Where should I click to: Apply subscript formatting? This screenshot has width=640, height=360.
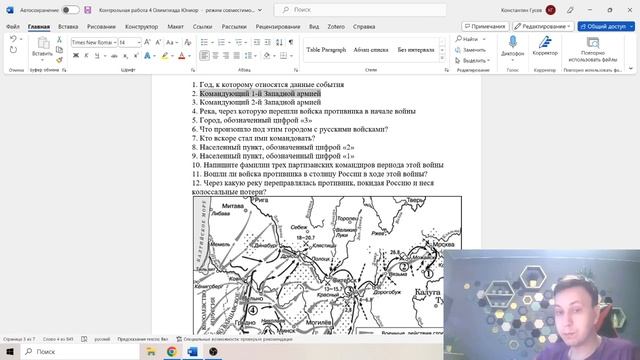[x=125, y=56]
